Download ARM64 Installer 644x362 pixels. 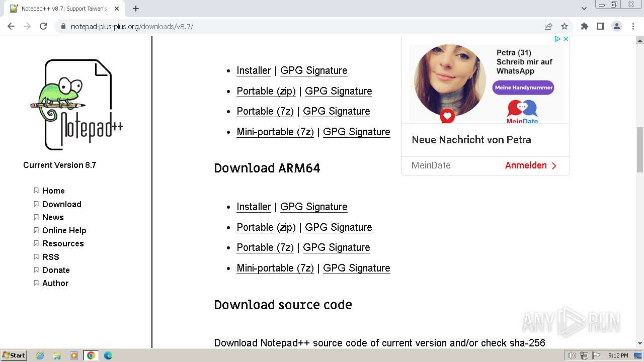point(254,207)
